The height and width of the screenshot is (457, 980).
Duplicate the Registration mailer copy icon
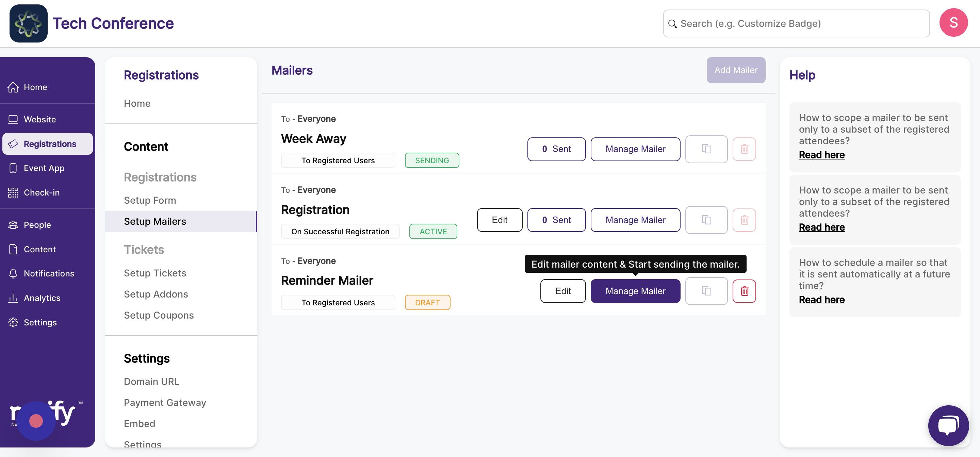click(x=706, y=220)
